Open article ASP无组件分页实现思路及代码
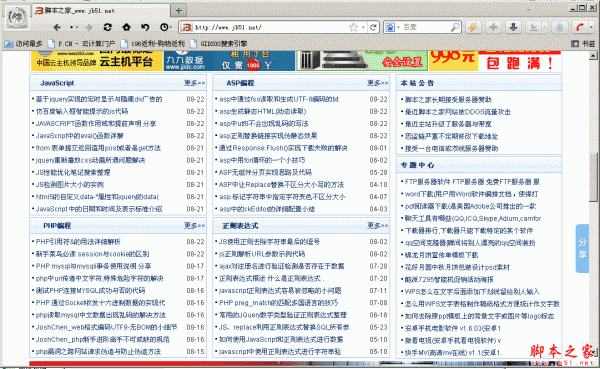Viewport: 600px width, 369px height. [265, 172]
